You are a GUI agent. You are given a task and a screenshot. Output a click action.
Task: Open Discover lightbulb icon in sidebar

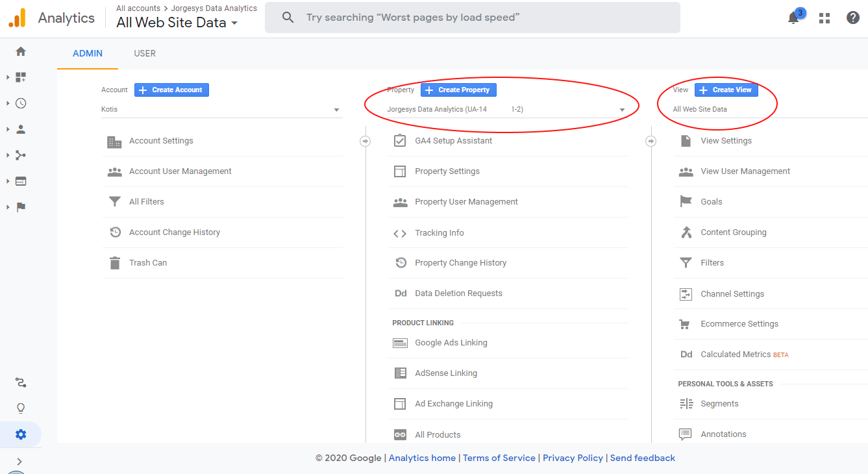tap(21, 408)
